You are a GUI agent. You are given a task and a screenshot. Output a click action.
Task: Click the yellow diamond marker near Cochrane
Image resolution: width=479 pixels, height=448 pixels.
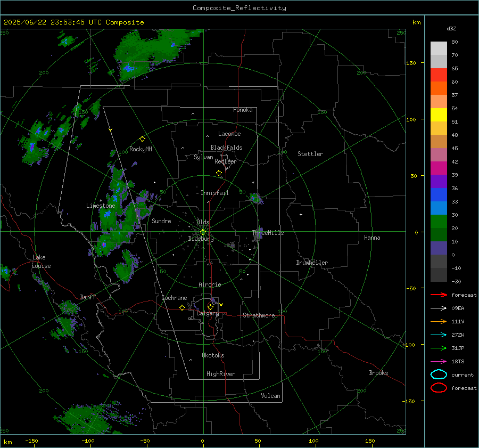pos(183,307)
